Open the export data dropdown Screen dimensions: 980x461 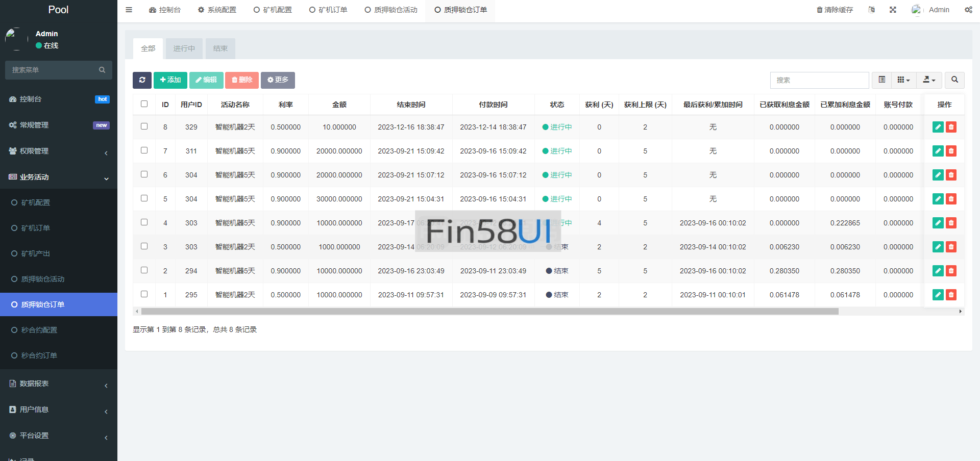[929, 80]
